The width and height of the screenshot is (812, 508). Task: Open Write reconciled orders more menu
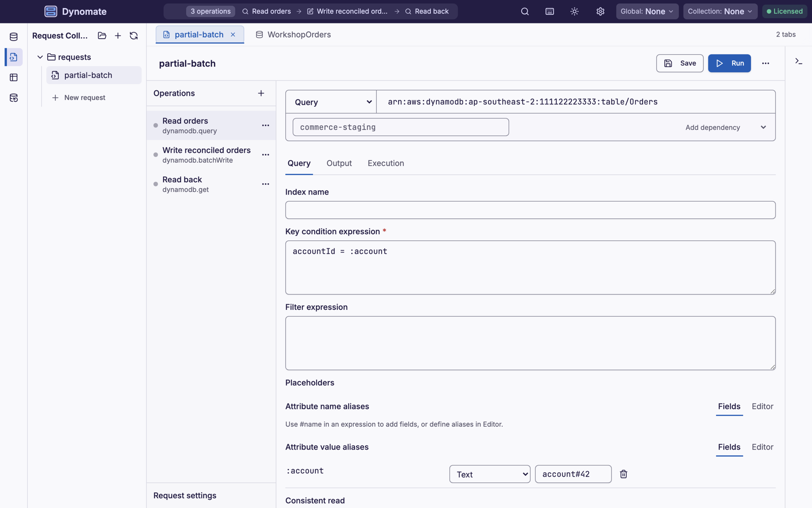265,155
